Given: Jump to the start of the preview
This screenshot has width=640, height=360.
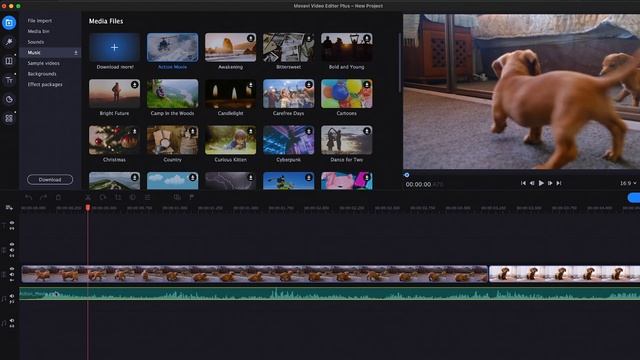Looking at the screenshot, I should tap(523, 183).
